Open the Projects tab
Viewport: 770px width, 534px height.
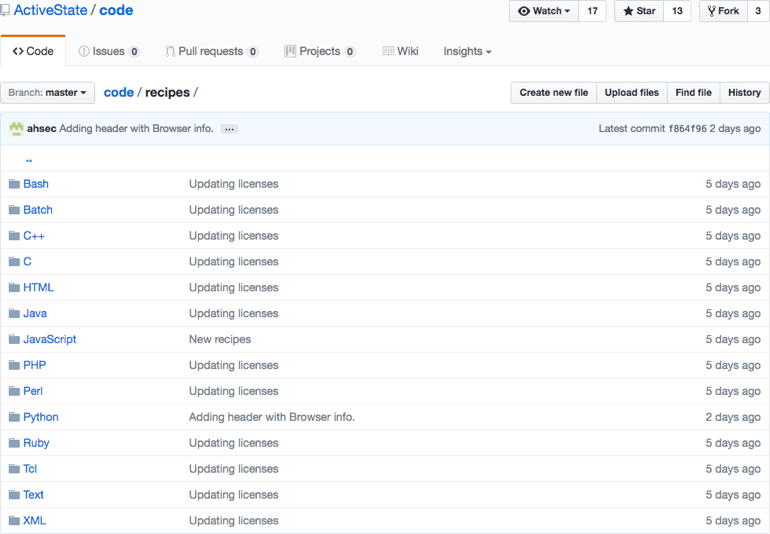click(320, 51)
